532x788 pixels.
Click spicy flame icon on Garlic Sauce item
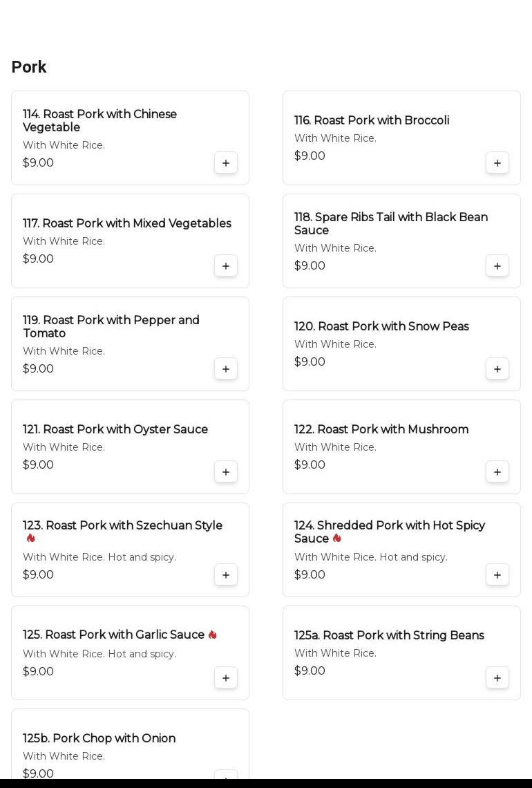point(213,635)
